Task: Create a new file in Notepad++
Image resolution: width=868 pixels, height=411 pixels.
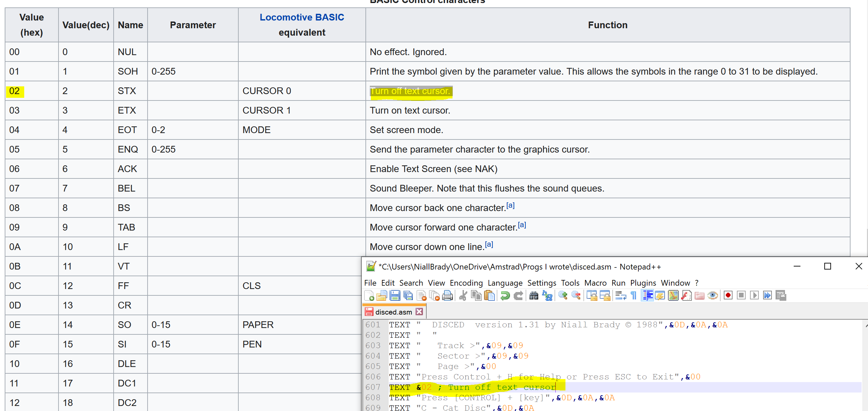Action: pos(369,296)
